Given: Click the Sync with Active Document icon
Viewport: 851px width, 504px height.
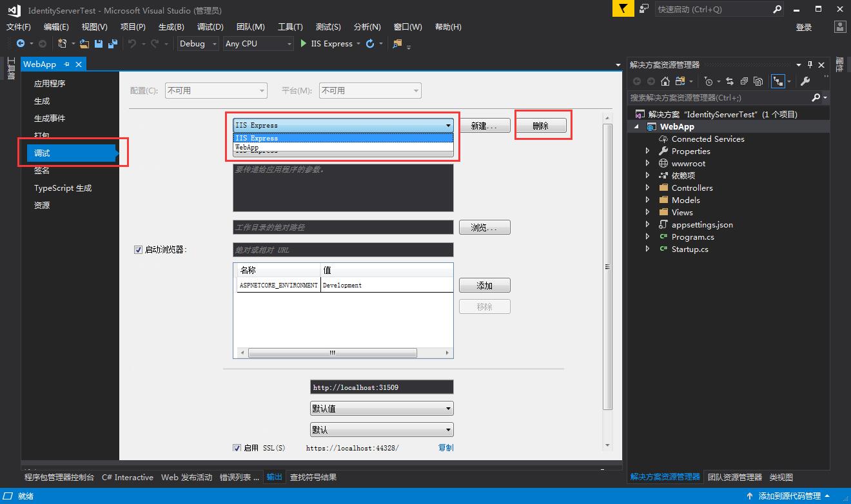Looking at the screenshot, I should tap(730, 81).
